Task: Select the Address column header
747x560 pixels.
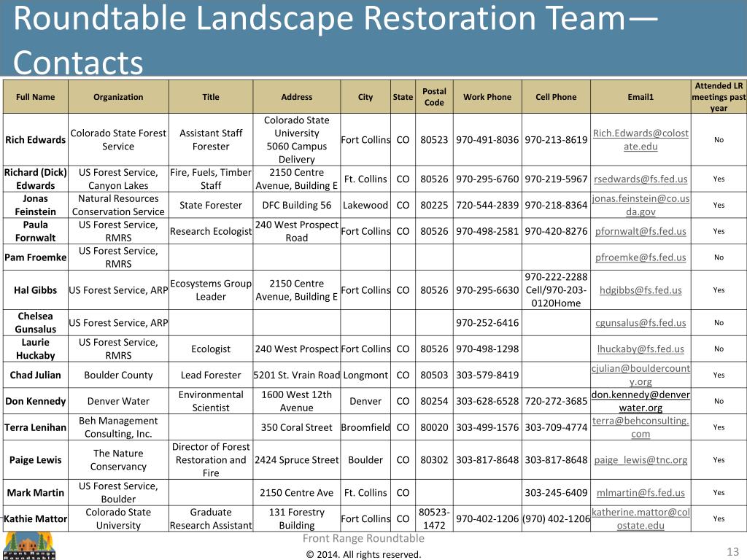Action: tap(296, 97)
